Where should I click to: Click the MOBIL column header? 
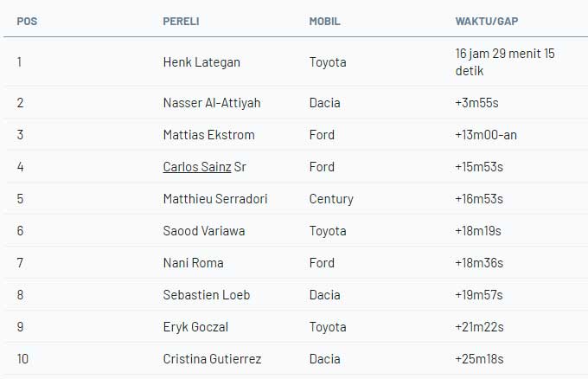point(324,21)
